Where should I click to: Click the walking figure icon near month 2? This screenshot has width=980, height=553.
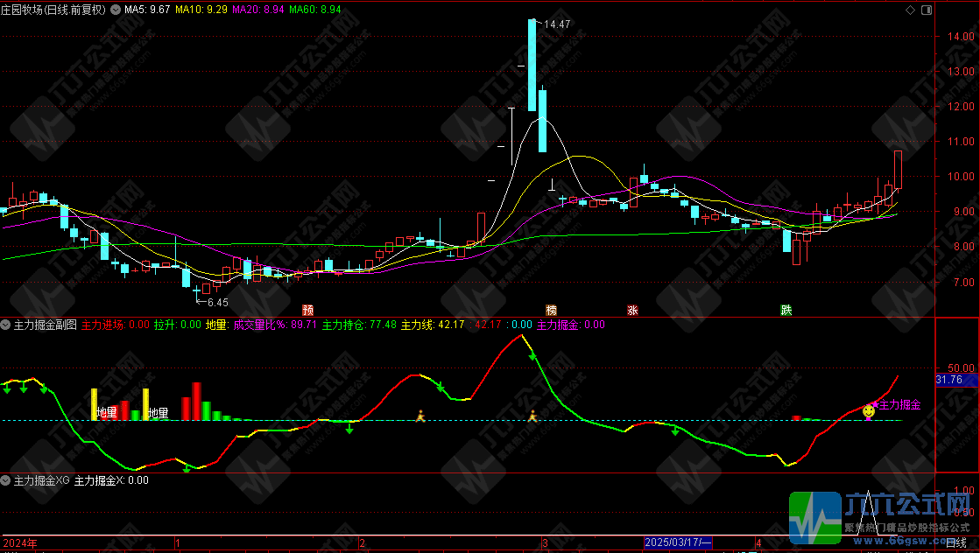coord(419,416)
